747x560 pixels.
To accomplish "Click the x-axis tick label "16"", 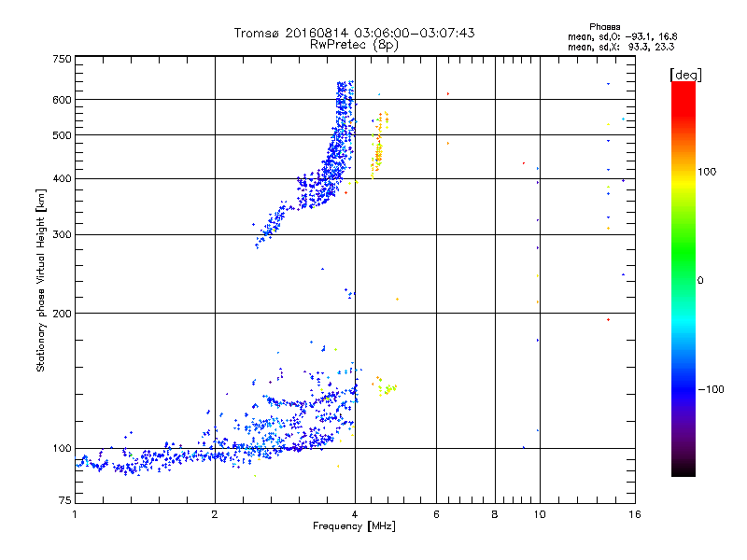I will click(635, 514).
